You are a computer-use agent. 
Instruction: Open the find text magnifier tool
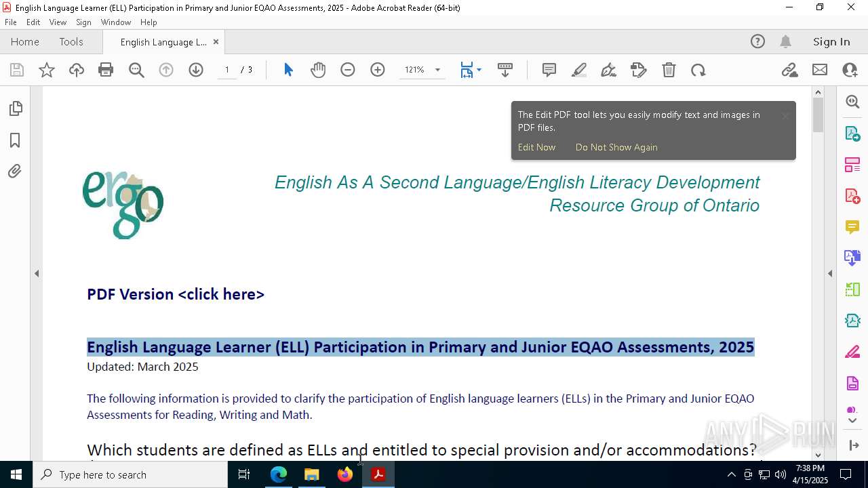click(136, 70)
